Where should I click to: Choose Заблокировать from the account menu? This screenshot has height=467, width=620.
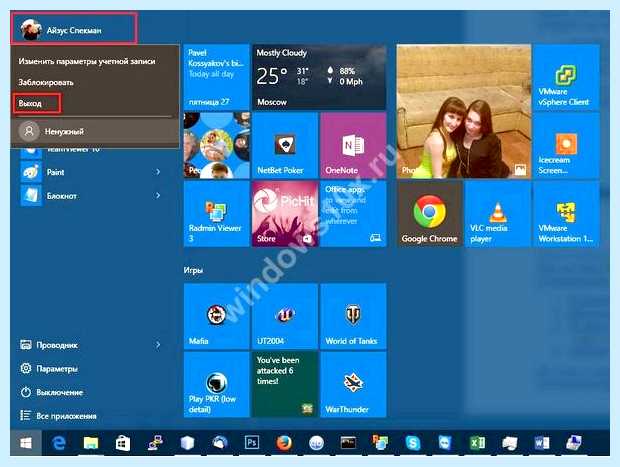[46, 82]
